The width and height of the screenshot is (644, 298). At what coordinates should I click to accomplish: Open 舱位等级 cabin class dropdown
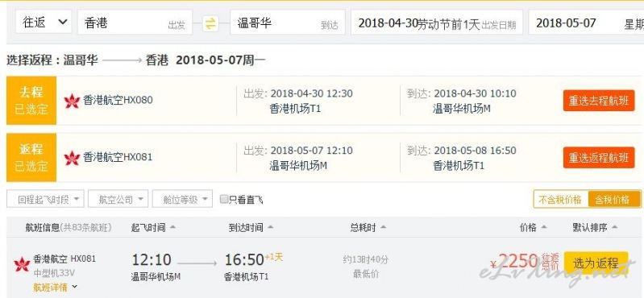pyautogui.click(x=182, y=199)
